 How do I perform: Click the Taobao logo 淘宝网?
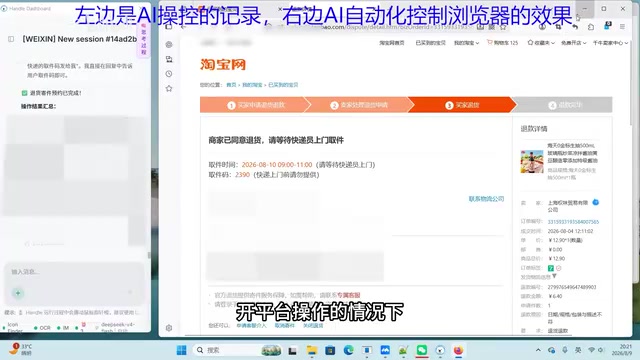coord(223,64)
